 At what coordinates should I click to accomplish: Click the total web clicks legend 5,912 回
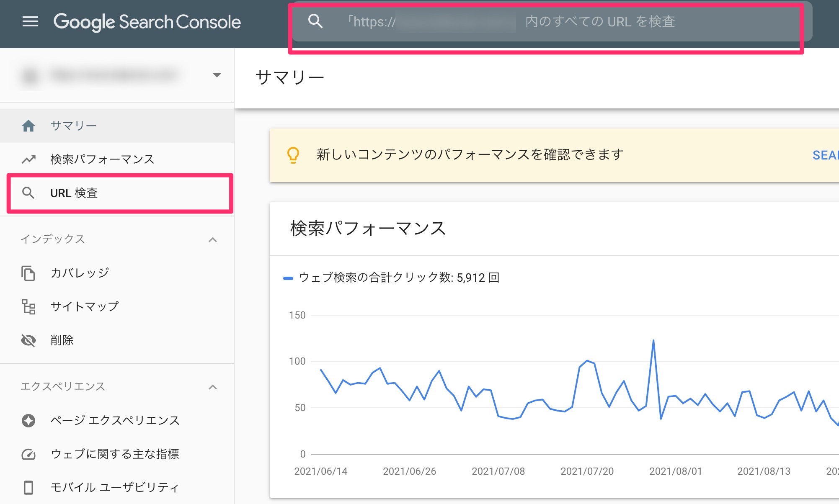point(399,278)
